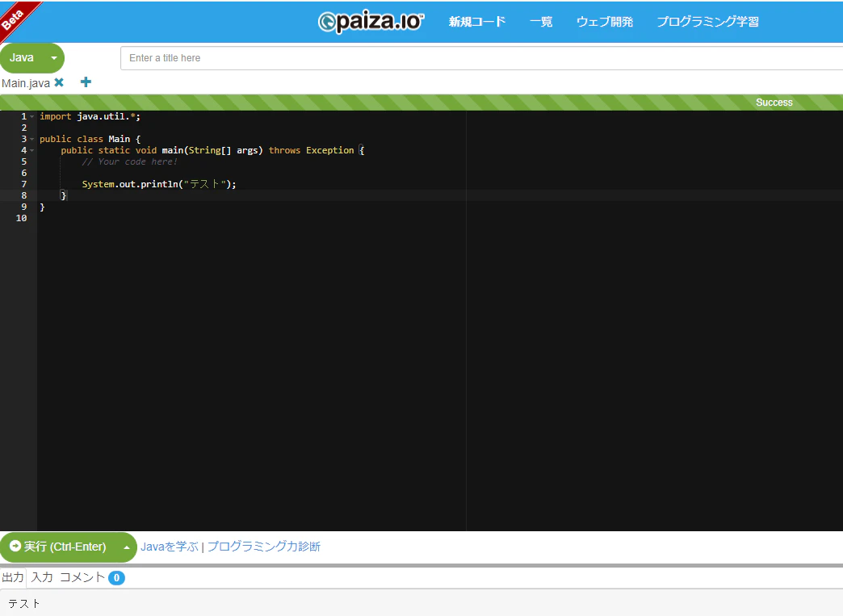Click the title input field
The height and width of the screenshot is (616, 843).
pyautogui.click(x=323, y=57)
